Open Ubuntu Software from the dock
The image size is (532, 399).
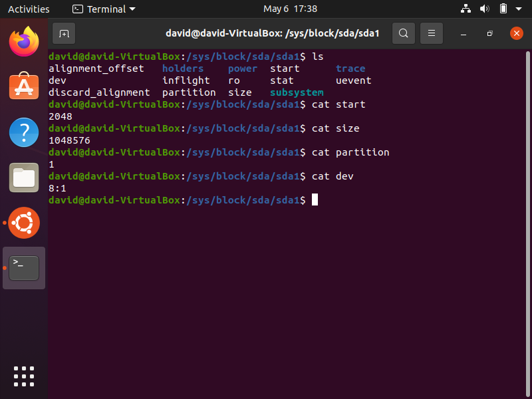click(23, 87)
